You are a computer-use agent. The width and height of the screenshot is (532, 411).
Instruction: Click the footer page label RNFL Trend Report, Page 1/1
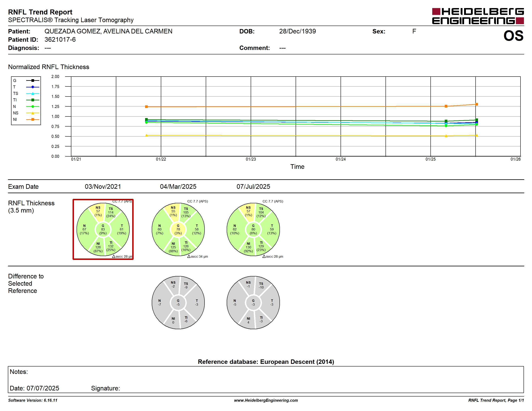tap(496, 400)
